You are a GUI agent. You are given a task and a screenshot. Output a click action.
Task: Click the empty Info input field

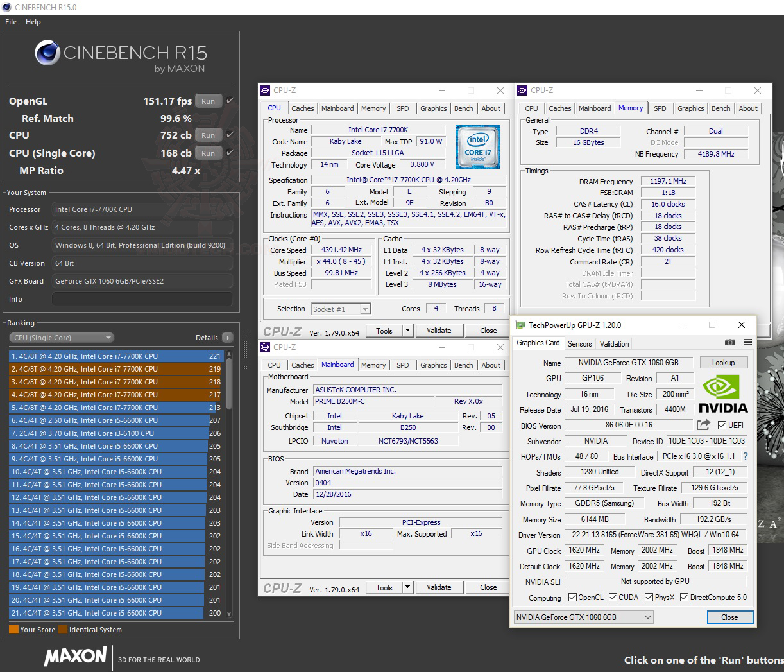coord(142,299)
